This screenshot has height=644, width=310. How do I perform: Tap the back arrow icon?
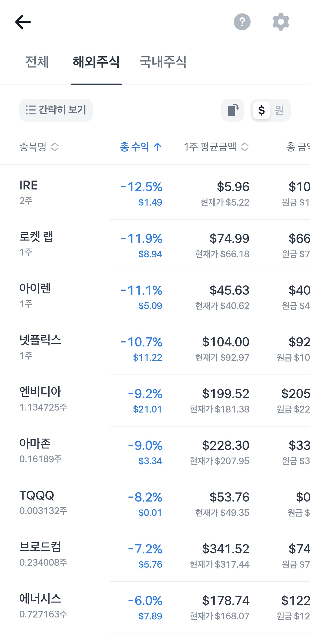(23, 22)
